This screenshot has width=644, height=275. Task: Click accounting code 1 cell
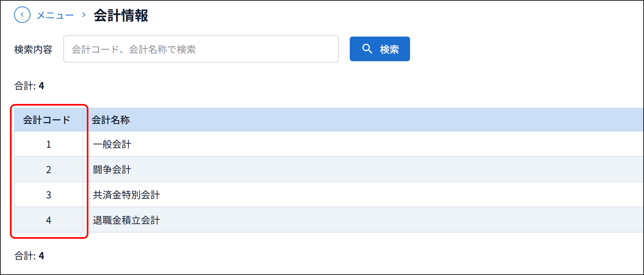point(49,144)
